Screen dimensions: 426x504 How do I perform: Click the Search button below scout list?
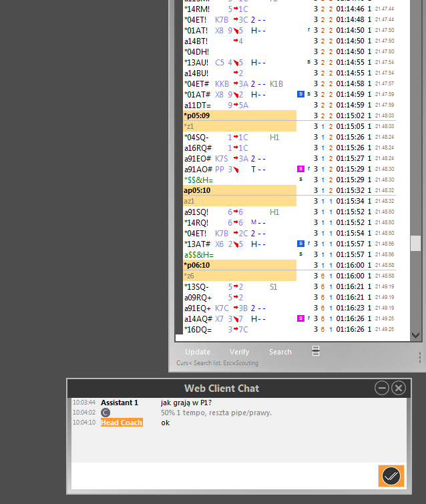coord(280,352)
